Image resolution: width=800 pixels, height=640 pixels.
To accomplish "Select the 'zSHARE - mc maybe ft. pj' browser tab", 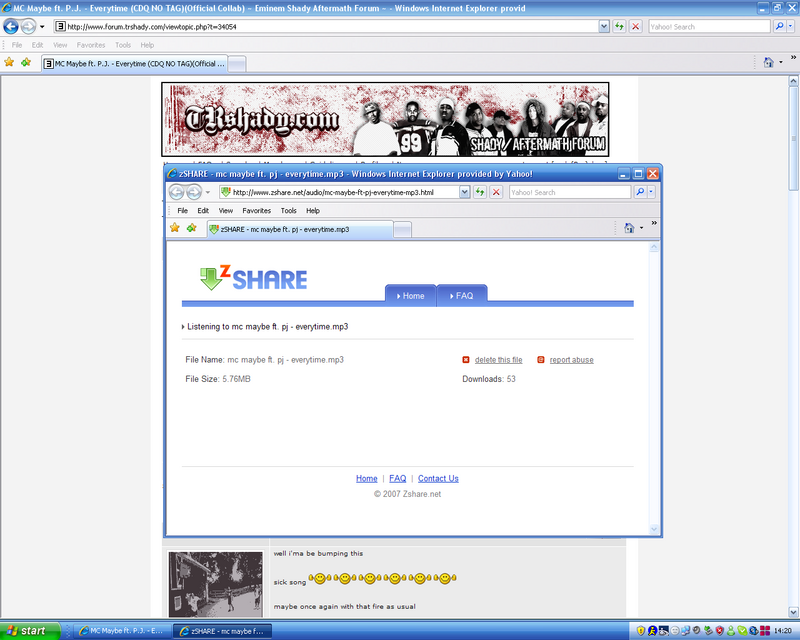I will coord(300,230).
